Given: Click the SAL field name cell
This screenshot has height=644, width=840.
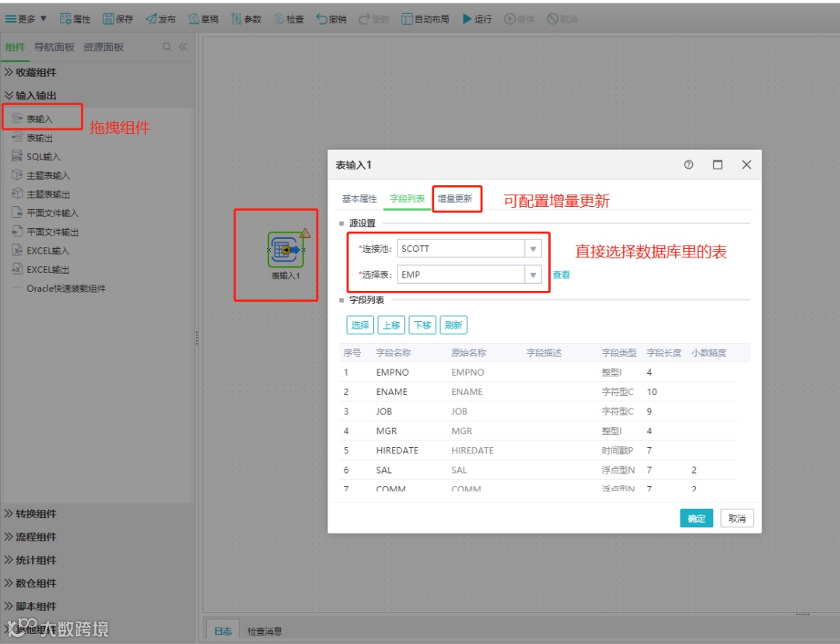Looking at the screenshot, I should pos(383,470).
